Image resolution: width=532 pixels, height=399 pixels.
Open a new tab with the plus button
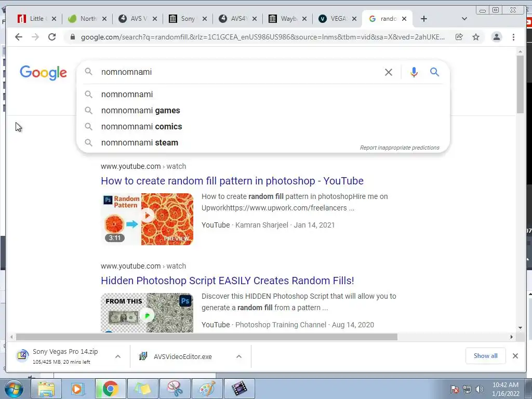(x=424, y=19)
